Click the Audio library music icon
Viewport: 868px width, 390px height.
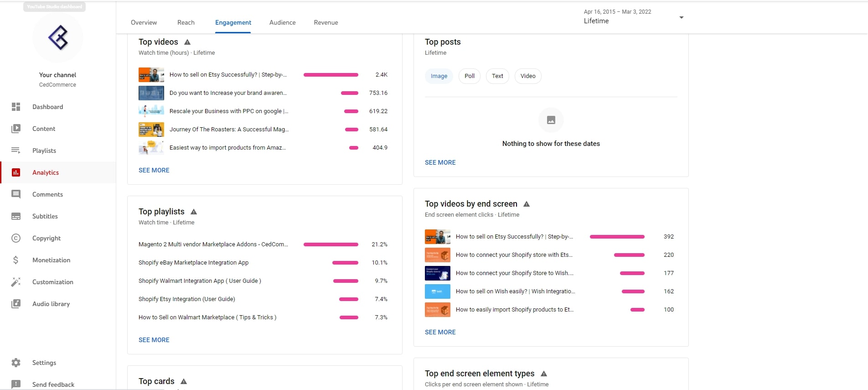(16, 304)
